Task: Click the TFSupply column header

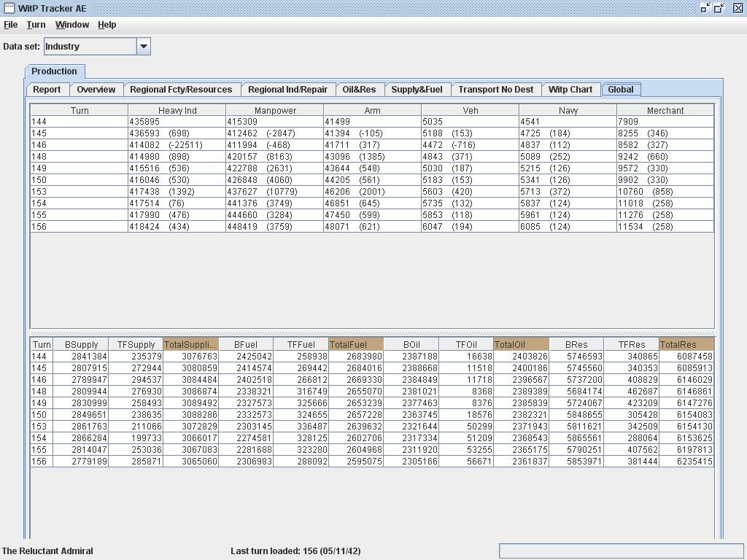Action: (x=136, y=344)
